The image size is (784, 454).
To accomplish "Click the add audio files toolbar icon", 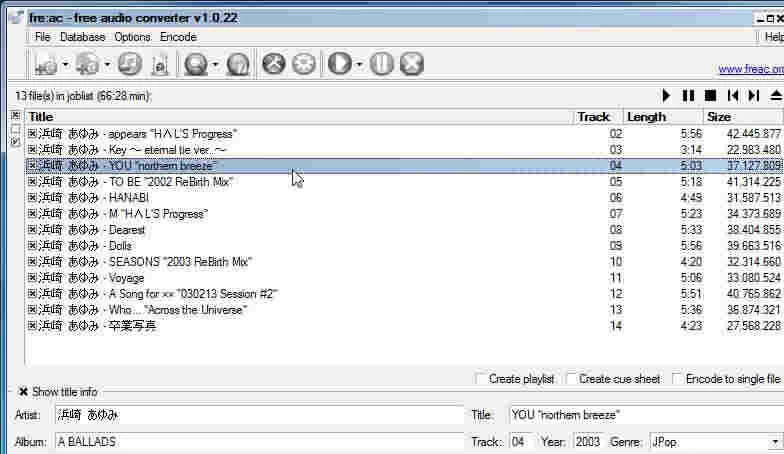I will pos(46,64).
